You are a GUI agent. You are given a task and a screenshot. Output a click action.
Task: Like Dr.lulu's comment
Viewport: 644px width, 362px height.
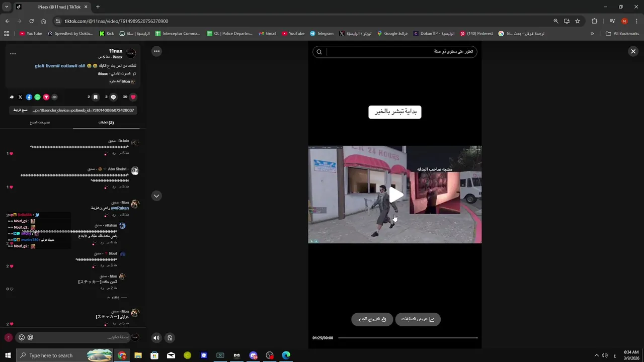10,153
